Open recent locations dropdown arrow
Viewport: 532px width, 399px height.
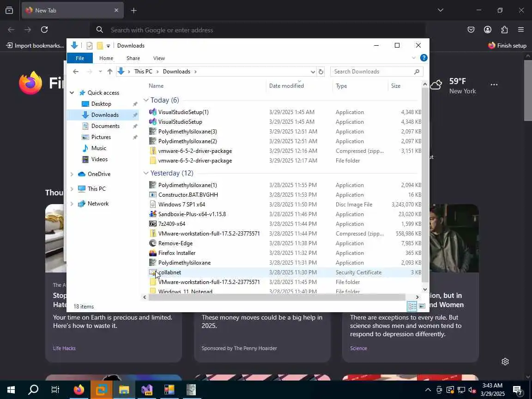[100, 72]
